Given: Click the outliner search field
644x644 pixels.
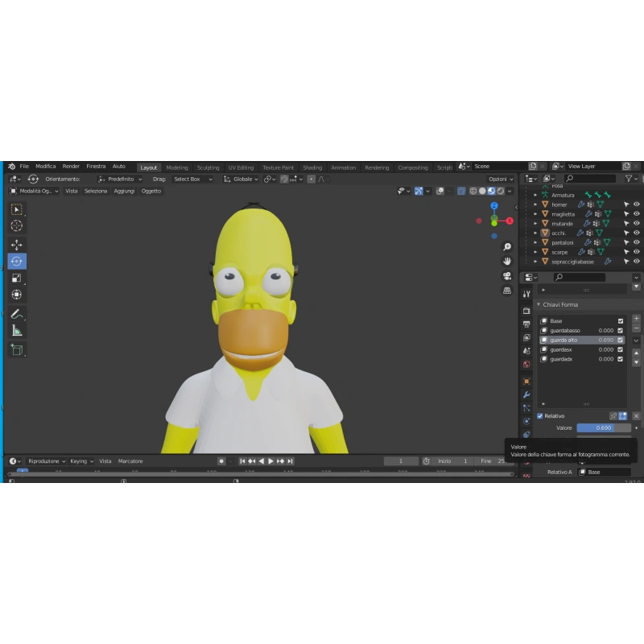Looking at the screenshot, I should pos(590,178).
